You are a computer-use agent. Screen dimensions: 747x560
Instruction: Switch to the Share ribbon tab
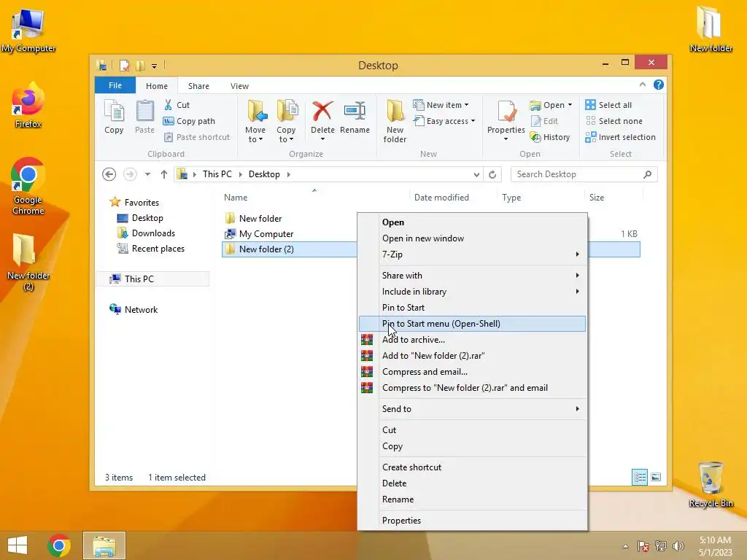[x=198, y=86]
